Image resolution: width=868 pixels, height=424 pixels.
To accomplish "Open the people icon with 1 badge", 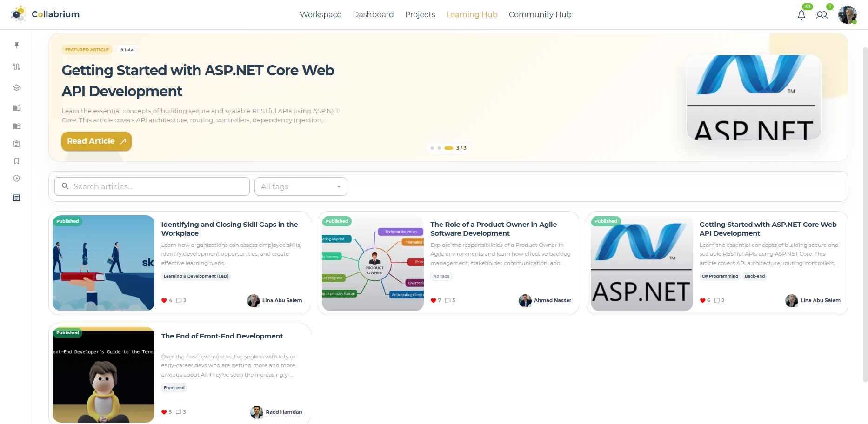I will pos(822,15).
